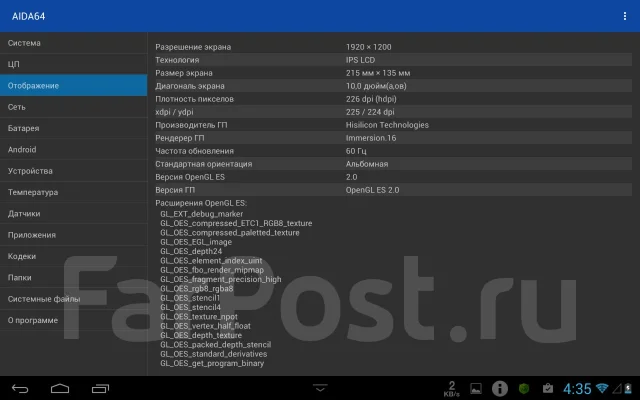Screen dimensions: 640x400
Task: Select the 1920 × 1200 value
Action: [368, 47]
